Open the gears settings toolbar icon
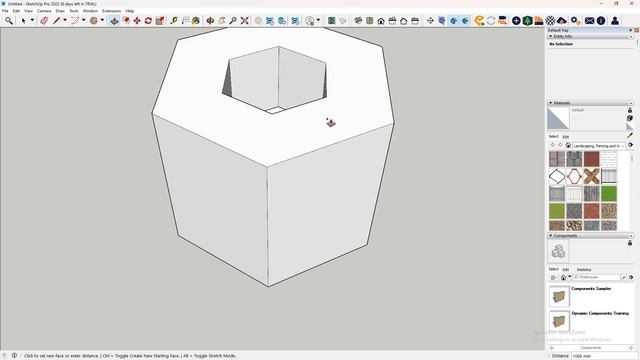 575,20
